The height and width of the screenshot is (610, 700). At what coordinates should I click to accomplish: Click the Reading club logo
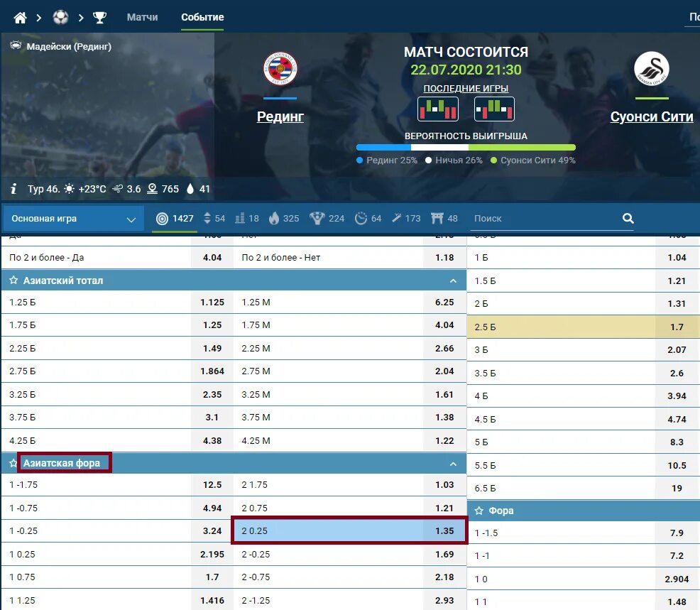[280, 68]
